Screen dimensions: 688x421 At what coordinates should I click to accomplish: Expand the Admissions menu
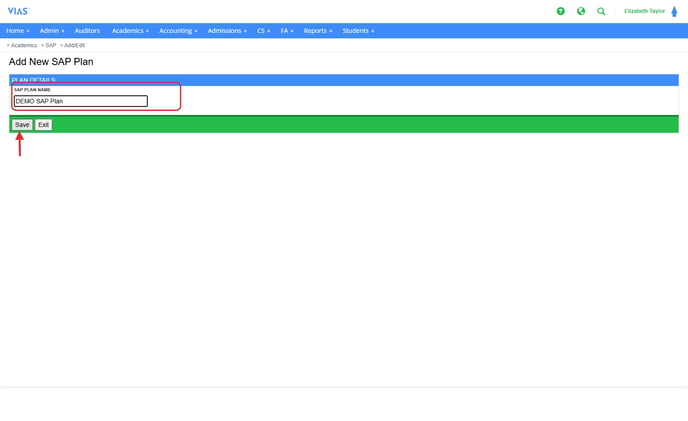(x=227, y=31)
